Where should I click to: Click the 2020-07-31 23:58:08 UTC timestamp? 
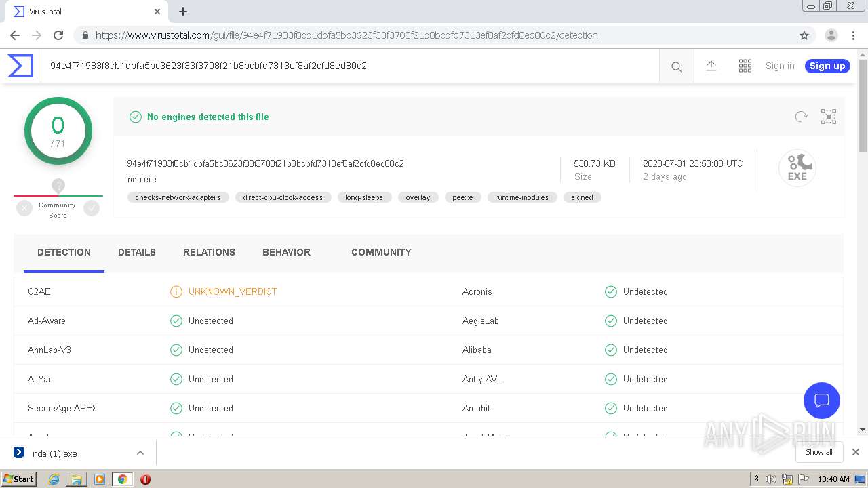click(693, 163)
